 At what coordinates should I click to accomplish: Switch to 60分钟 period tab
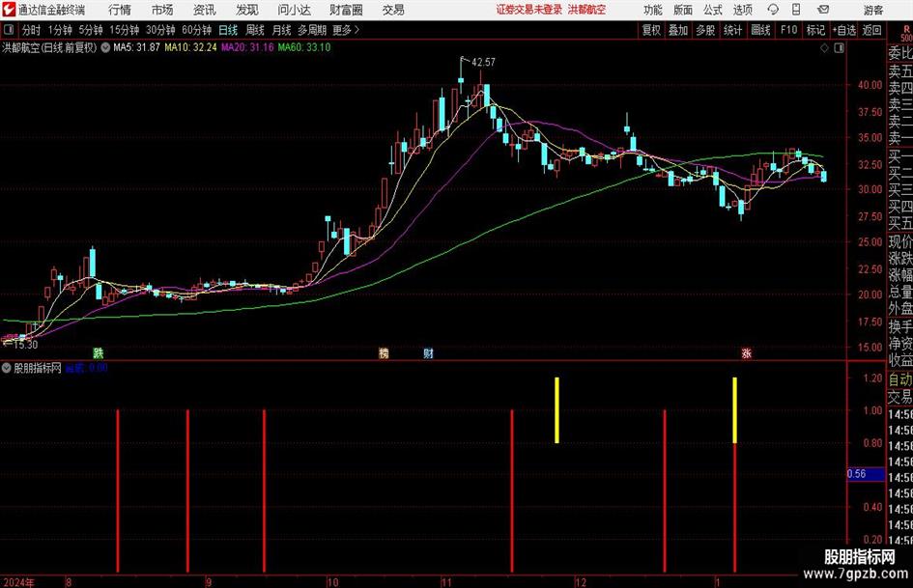click(197, 30)
